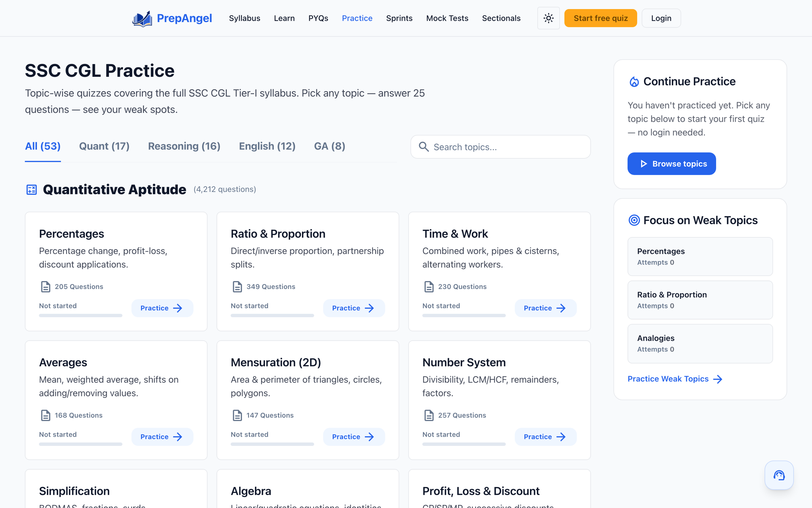Open Ratio & Proportion in weak topics list
Viewport: 812px width, 508px height.
700,300
